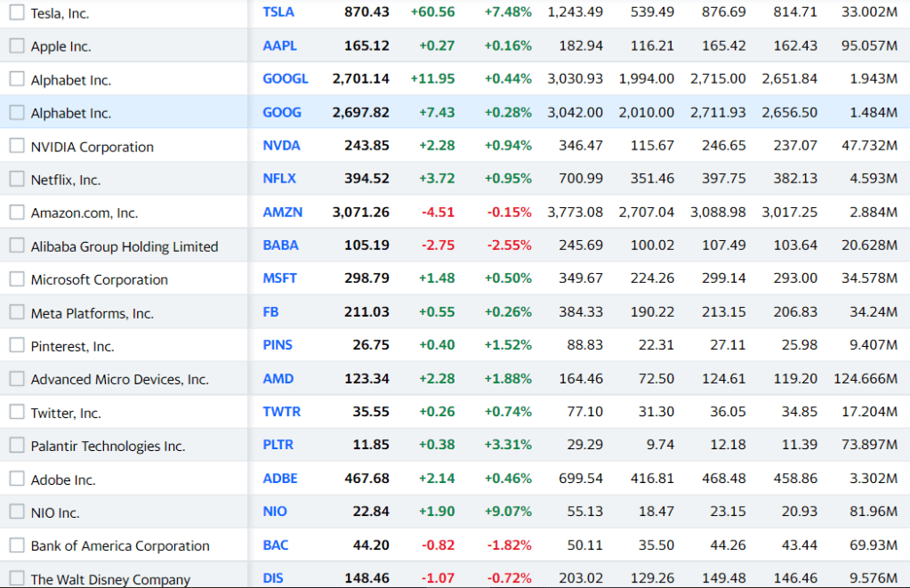Check the Tesla, Inc. row checkbox

click(17, 12)
